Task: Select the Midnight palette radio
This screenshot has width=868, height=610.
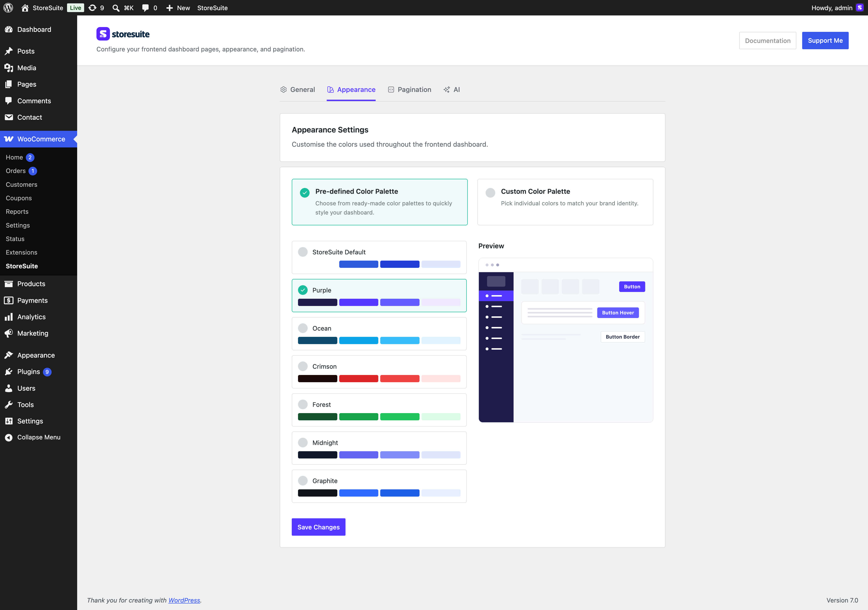Action: pos(303,443)
